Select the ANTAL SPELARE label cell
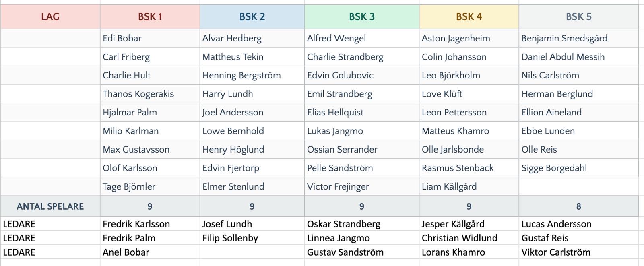The image size is (644, 266). pos(50,206)
